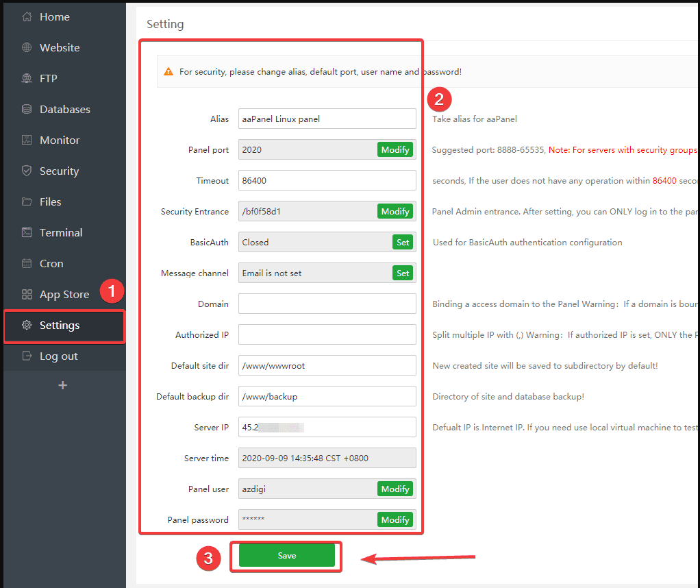
Task: Click the Alias text input field
Action: tap(327, 119)
